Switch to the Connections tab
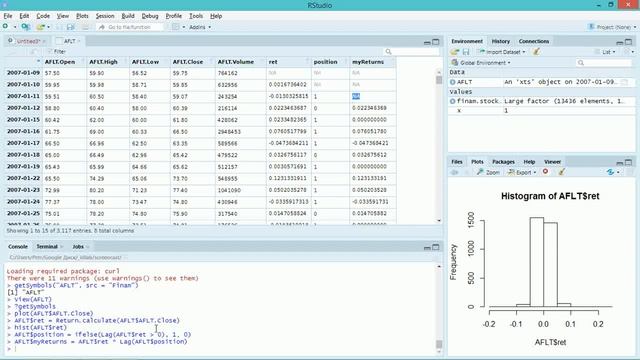The image size is (640, 360). tap(534, 41)
